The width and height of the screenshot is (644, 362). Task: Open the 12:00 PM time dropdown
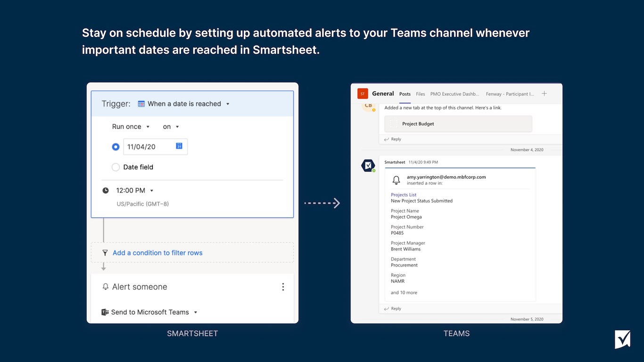(135, 190)
